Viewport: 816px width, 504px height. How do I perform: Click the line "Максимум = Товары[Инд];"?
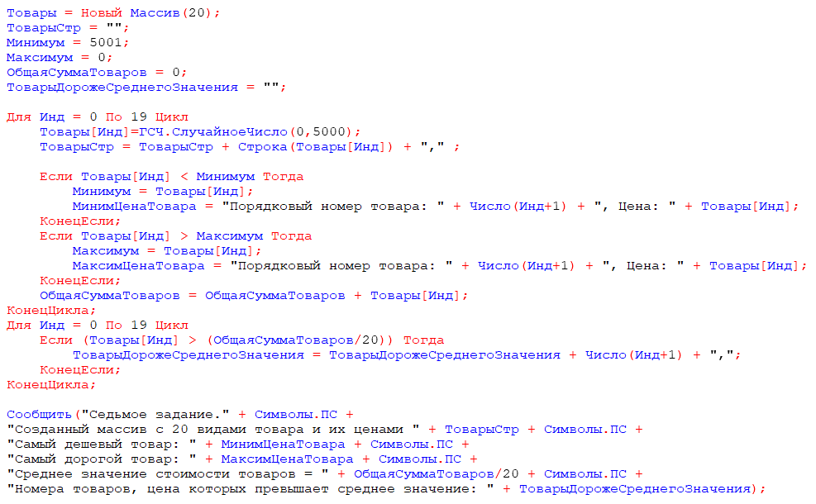pyautogui.click(x=166, y=251)
